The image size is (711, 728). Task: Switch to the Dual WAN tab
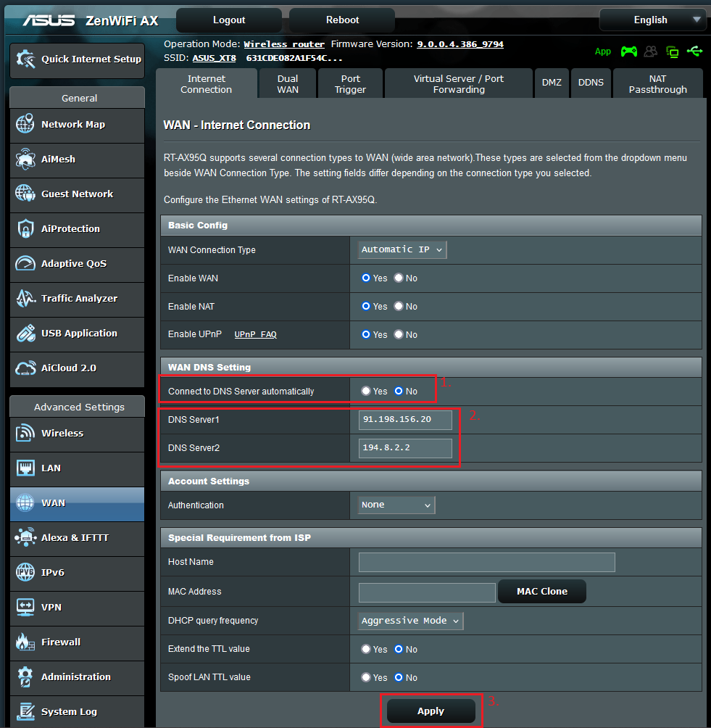(x=288, y=84)
